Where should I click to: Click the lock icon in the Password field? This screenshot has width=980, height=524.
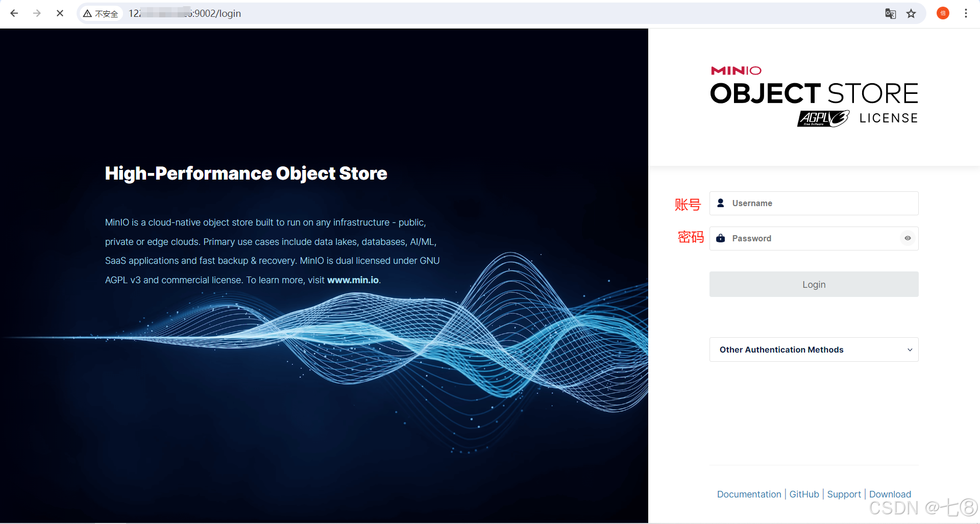tap(721, 238)
